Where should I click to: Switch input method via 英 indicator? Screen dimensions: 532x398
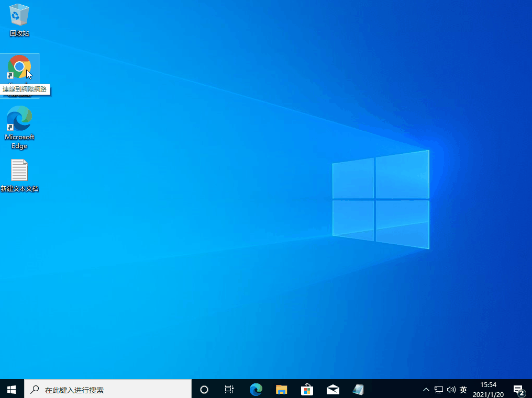[463, 390]
